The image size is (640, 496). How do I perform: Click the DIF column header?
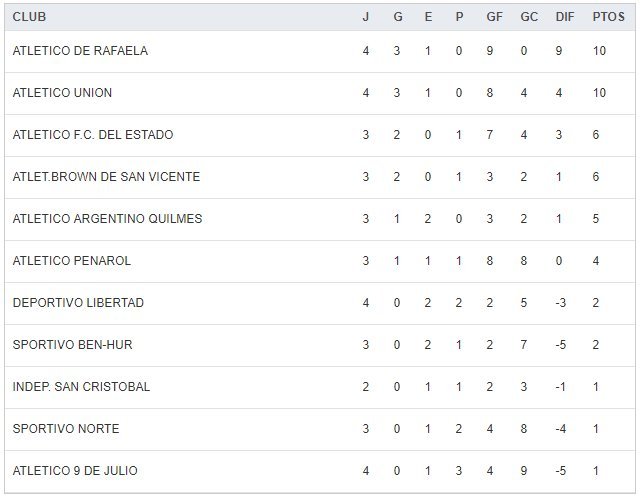pyautogui.click(x=563, y=17)
